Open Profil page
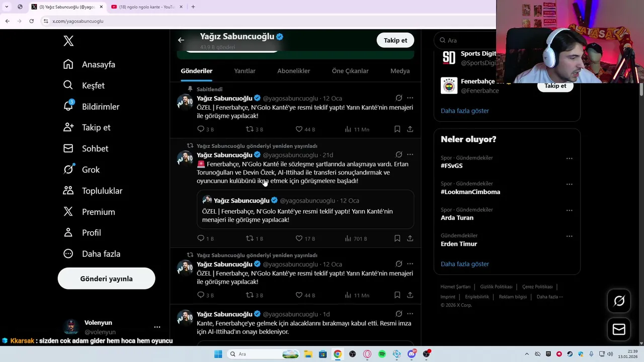 point(82,233)
